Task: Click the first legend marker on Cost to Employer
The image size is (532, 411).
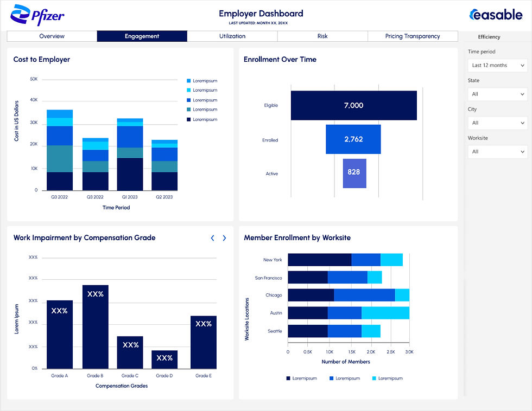Action: pyautogui.click(x=190, y=80)
